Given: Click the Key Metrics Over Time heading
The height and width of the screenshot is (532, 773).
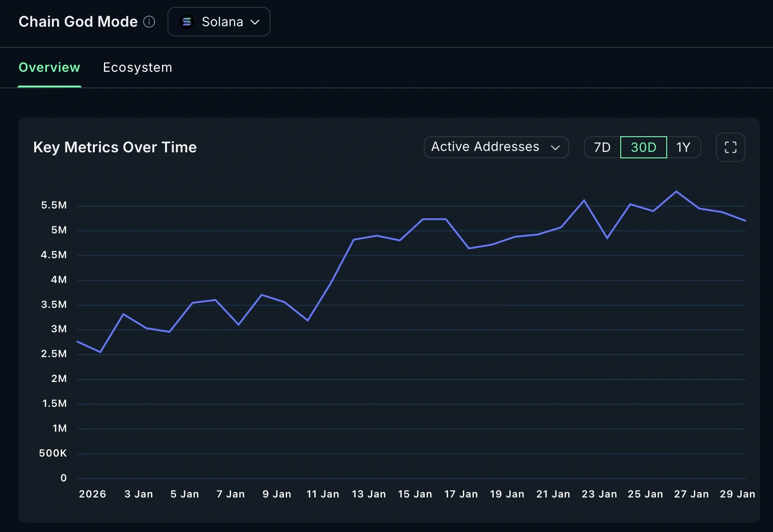Looking at the screenshot, I should pos(115,147).
